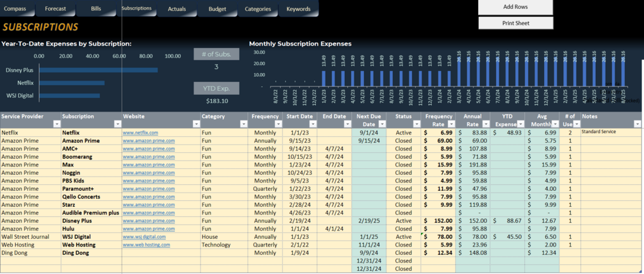644x274 pixels.
Task: Select the 88.67 YTD expense cell
Action: coord(508,221)
